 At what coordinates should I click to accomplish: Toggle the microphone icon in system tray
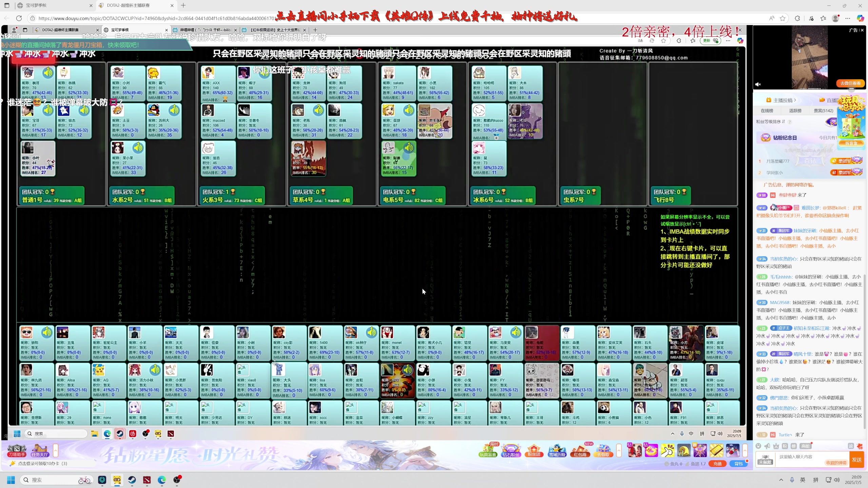(792, 480)
